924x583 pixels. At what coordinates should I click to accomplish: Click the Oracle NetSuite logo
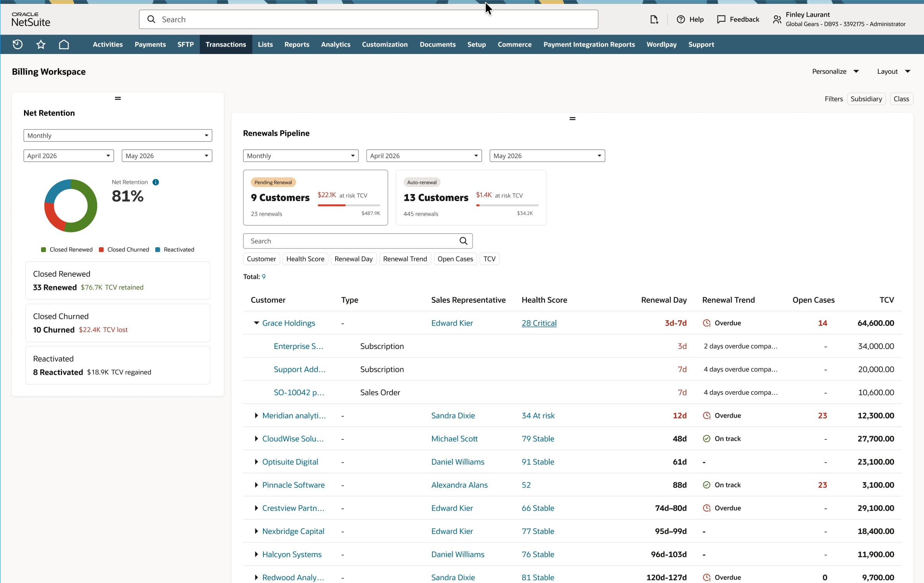[31, 19]
